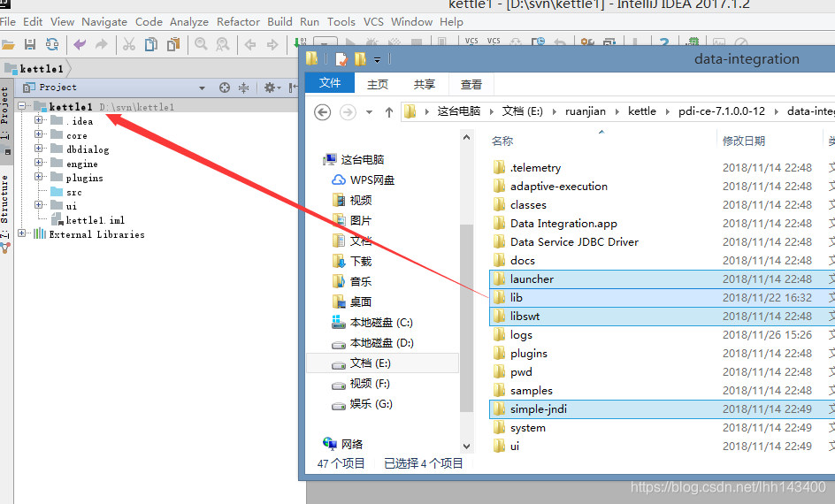The width and height of the screenshot is (835, 504).
Task: Open the File menu in IntelliJ
Action: coord(7,22)
